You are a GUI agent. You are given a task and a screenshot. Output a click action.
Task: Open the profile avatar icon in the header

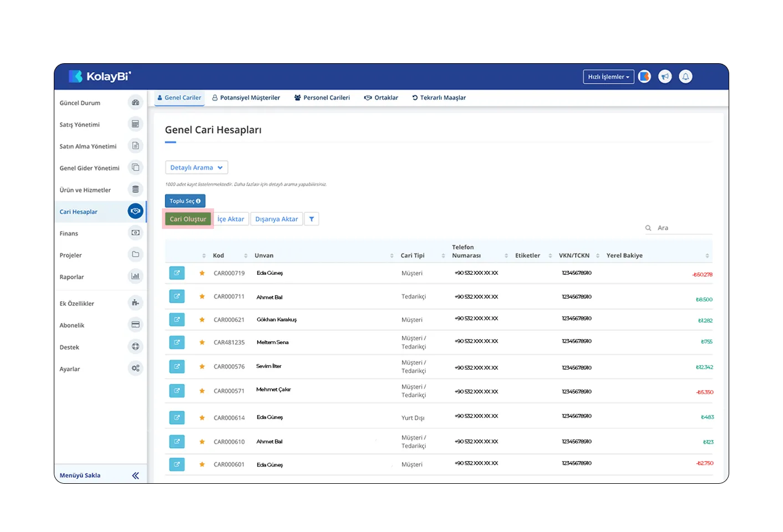point(644,76)
